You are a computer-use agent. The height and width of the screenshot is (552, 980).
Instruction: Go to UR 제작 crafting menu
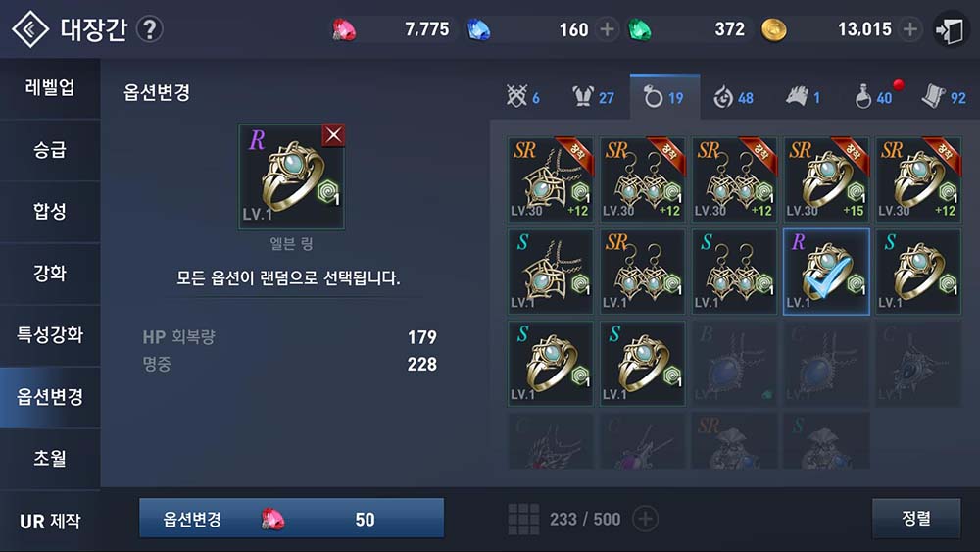click(x=50, y=520)
